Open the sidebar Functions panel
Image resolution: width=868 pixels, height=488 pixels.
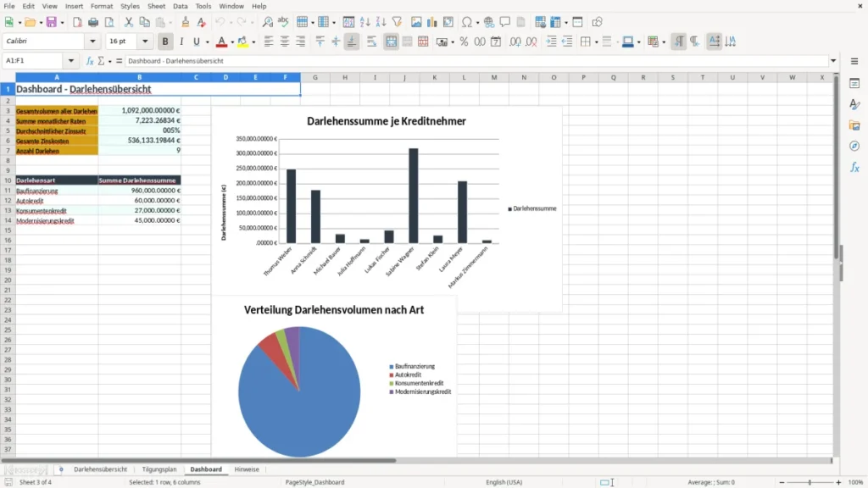pyautogui.click(x=854, y=167)
